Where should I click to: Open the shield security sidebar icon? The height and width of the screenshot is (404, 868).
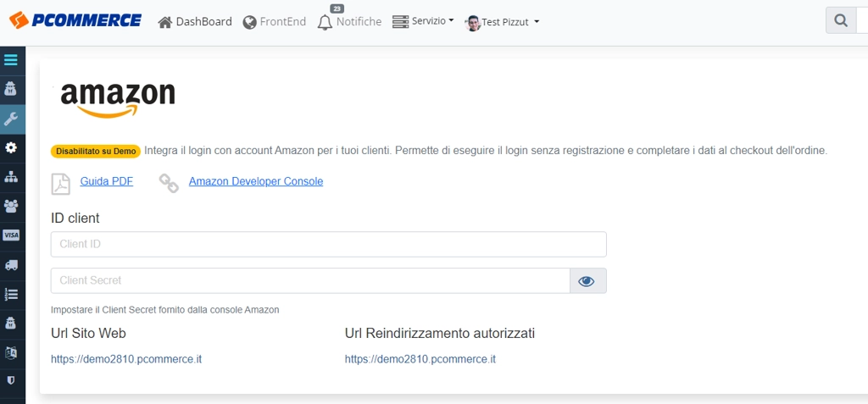pyautogui.click(x=11, y=381)
